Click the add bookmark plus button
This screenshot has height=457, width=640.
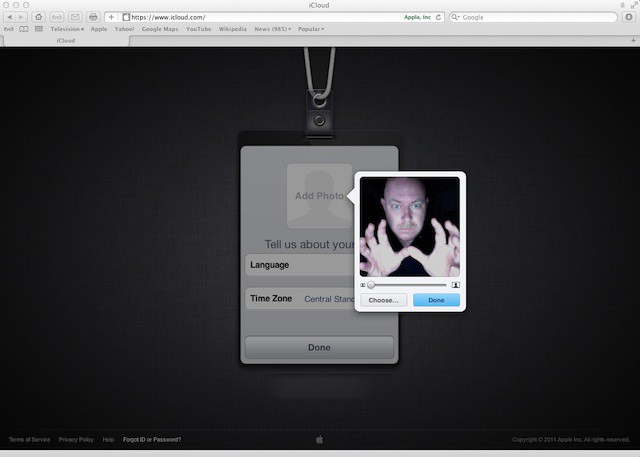click(x=111, y=17)
